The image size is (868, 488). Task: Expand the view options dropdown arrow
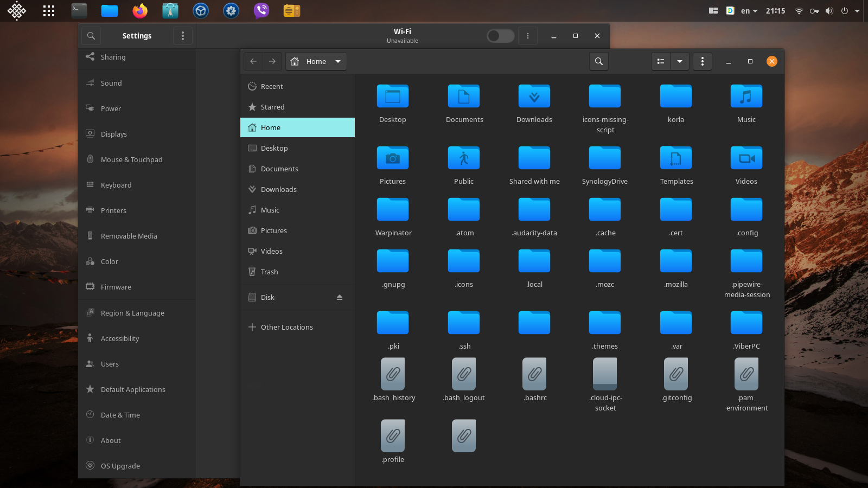(680, 61)
